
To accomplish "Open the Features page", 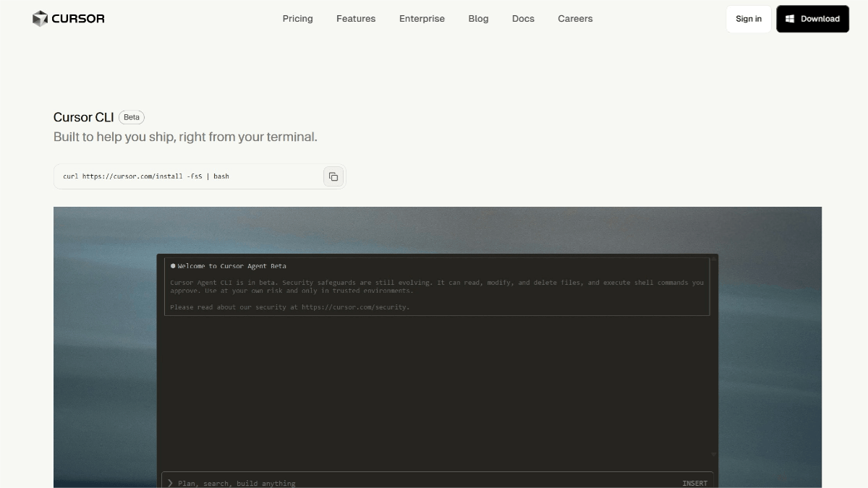I will [356, 19].
